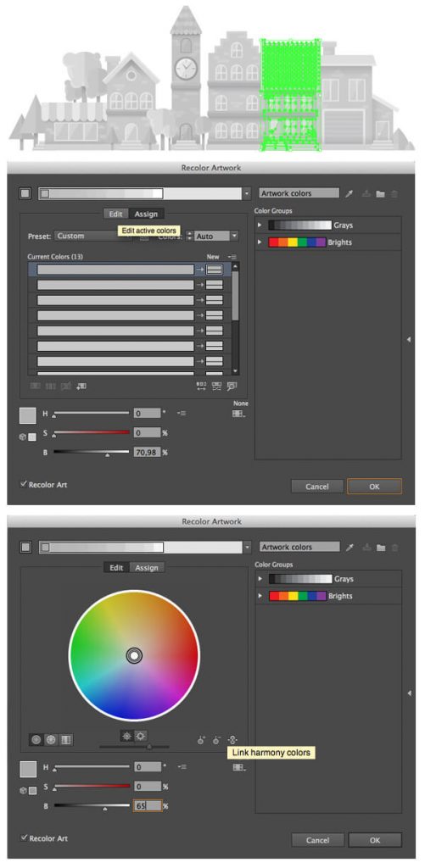Click color mode menu icon beside H field 70,98 dialog
The width and height of the screenshot is (425, 868).
tap(182, 413)
